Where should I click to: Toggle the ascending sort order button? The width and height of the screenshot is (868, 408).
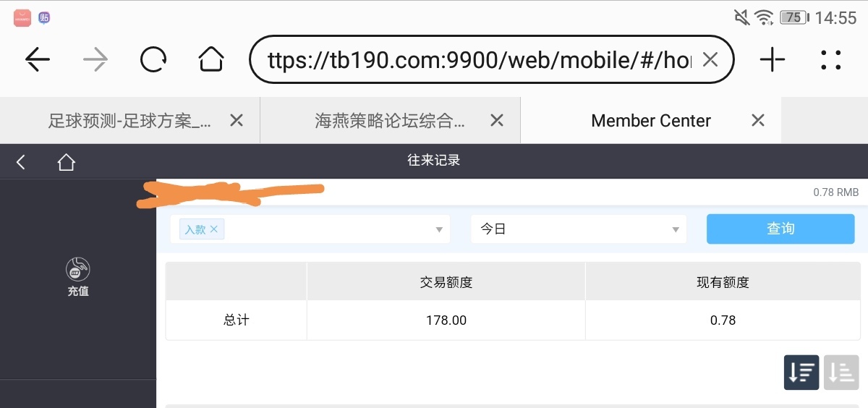[841, 372]
